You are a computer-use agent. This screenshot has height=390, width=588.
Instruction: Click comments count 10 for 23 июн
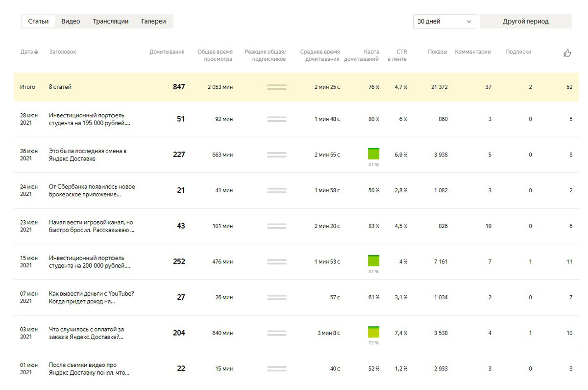488,226
